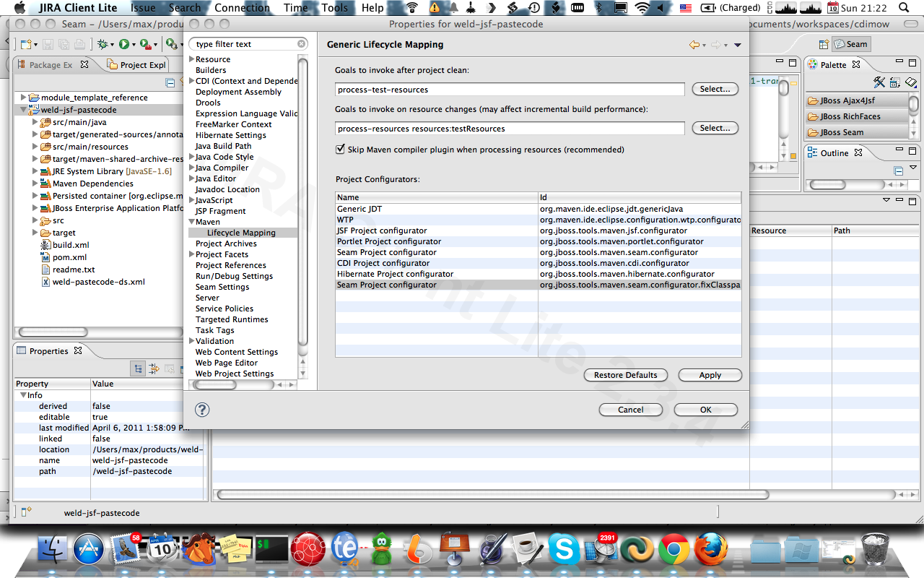
Task: Click the Palette import tag library icon
Action: tap(895, 82)
